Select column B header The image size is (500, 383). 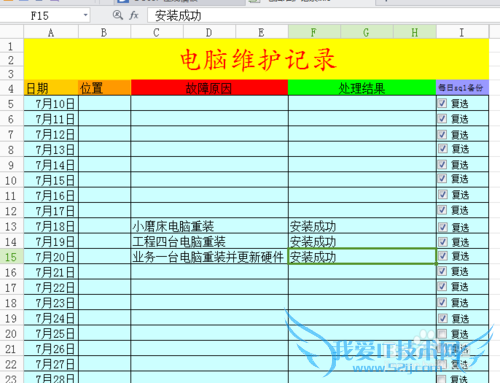pos(104,32)
